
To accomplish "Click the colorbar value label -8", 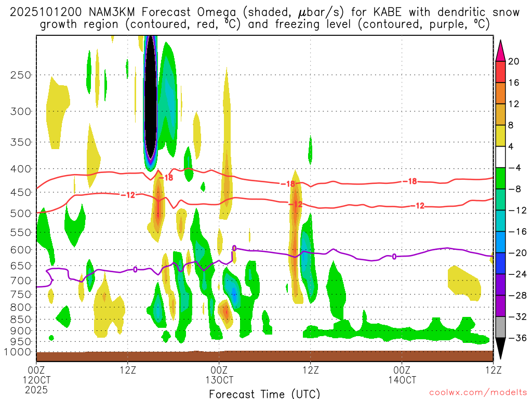I will tap(514, 189).
